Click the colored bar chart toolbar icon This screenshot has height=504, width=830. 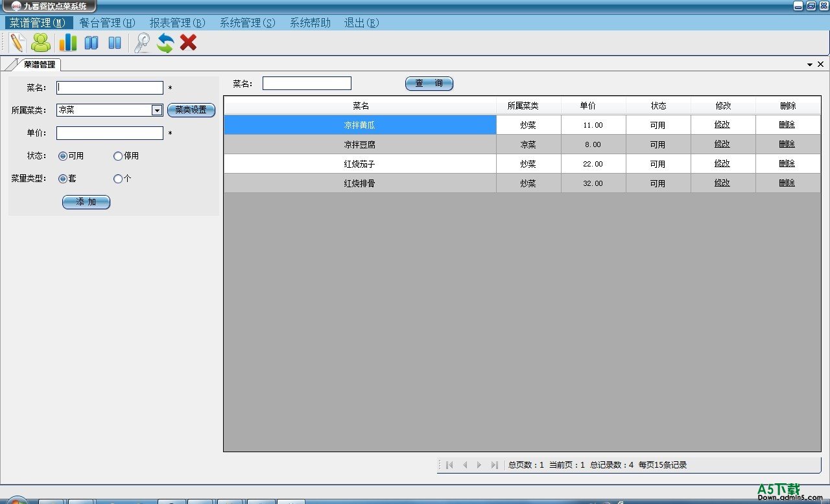coord(67,43)
